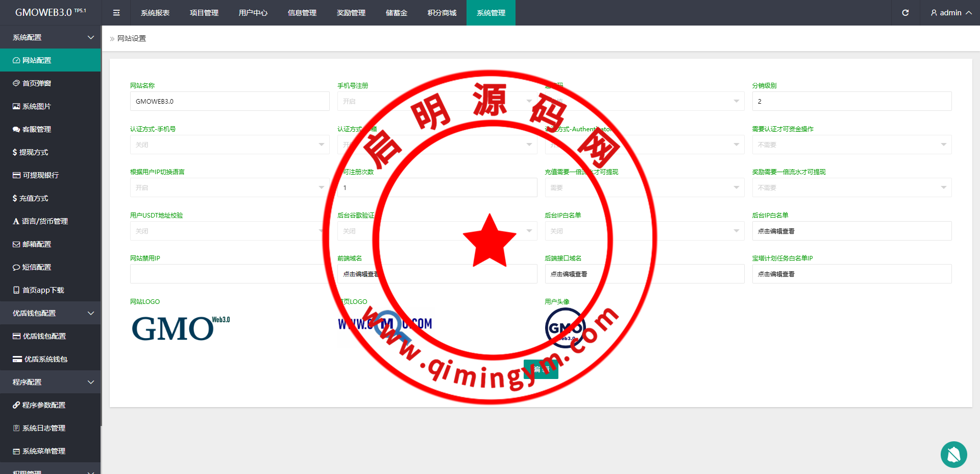Open 邮箱配置 sidebar item

(x=37, y=244)
